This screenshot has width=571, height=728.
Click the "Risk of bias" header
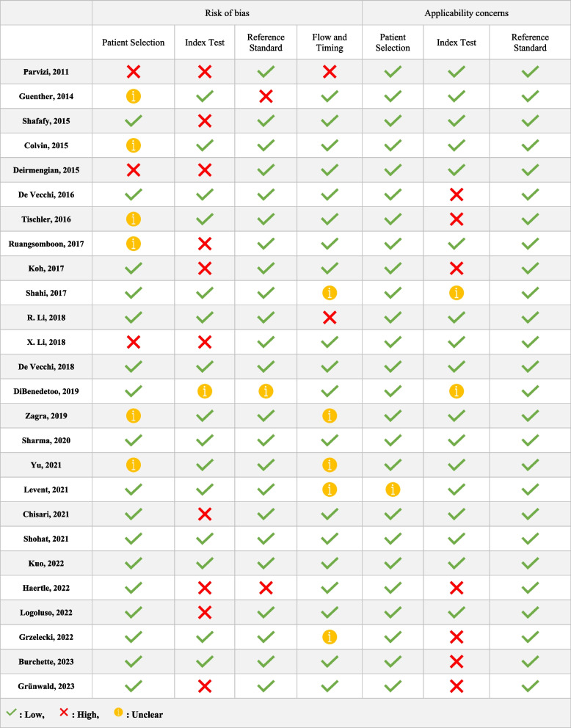(x=227, y=12)
